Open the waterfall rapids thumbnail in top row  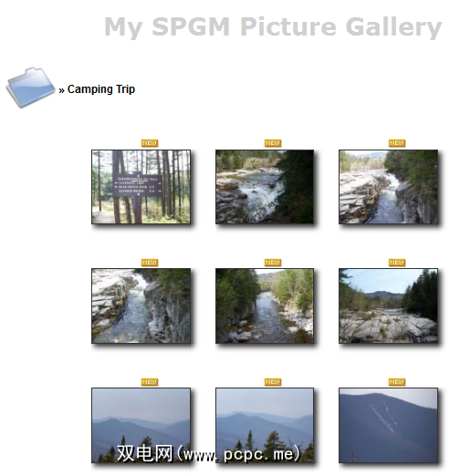click(265, 187)
